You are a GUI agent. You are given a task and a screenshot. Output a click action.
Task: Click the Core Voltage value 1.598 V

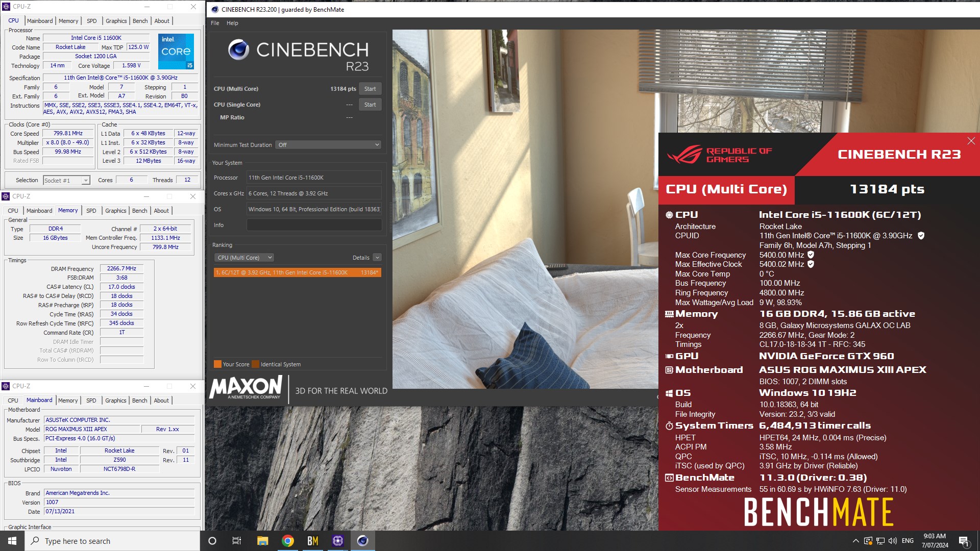point(131,65)
